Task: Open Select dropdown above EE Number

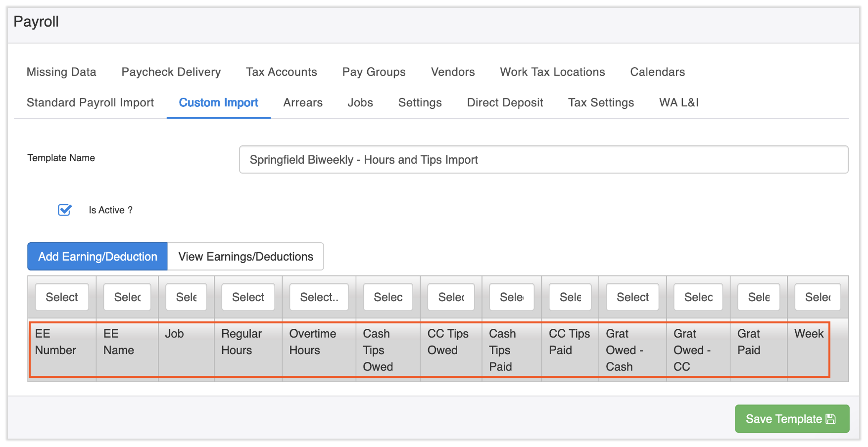Action: coord(62,297)
